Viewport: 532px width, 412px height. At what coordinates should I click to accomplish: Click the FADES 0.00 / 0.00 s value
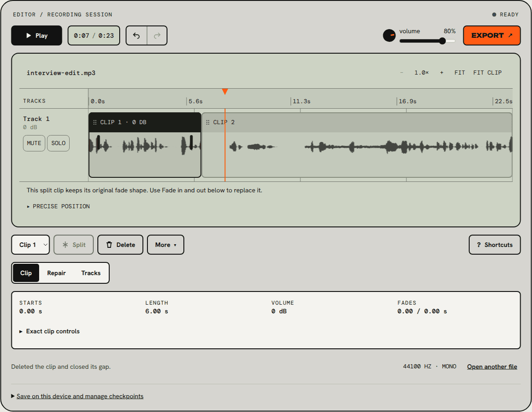pyautogui.click(x=422, y=312)
